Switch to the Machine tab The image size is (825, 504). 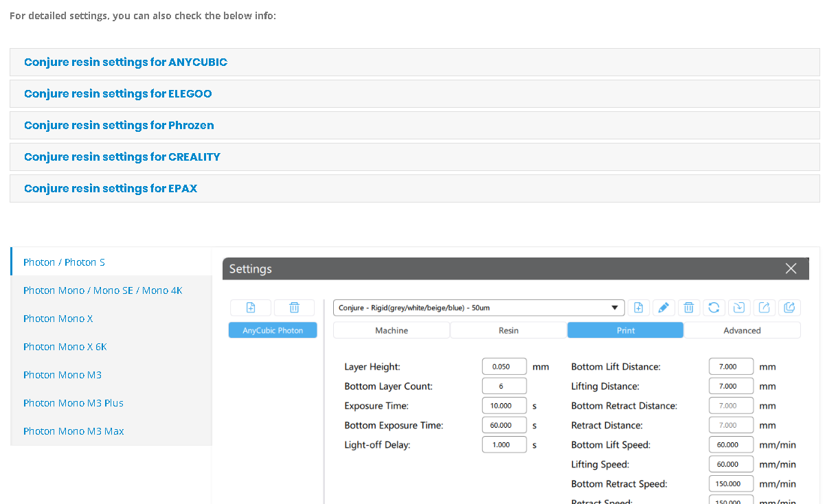click(x=392, y=330)
